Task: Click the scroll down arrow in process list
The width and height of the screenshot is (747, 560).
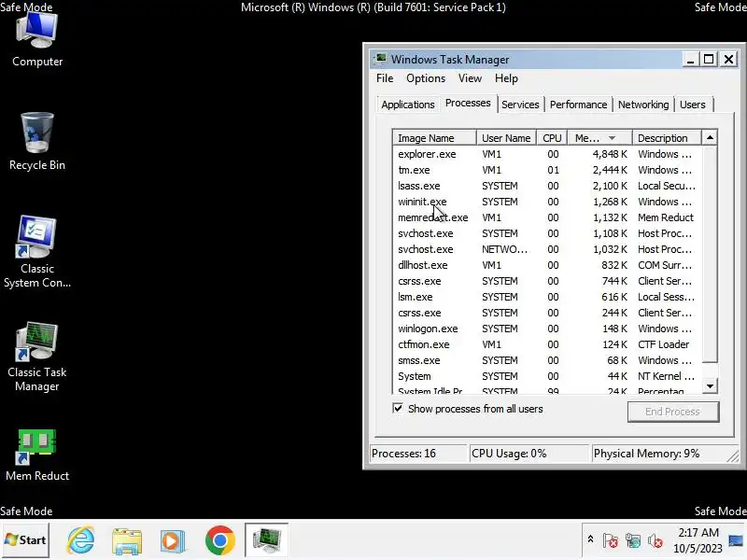Action: [710, 386]
